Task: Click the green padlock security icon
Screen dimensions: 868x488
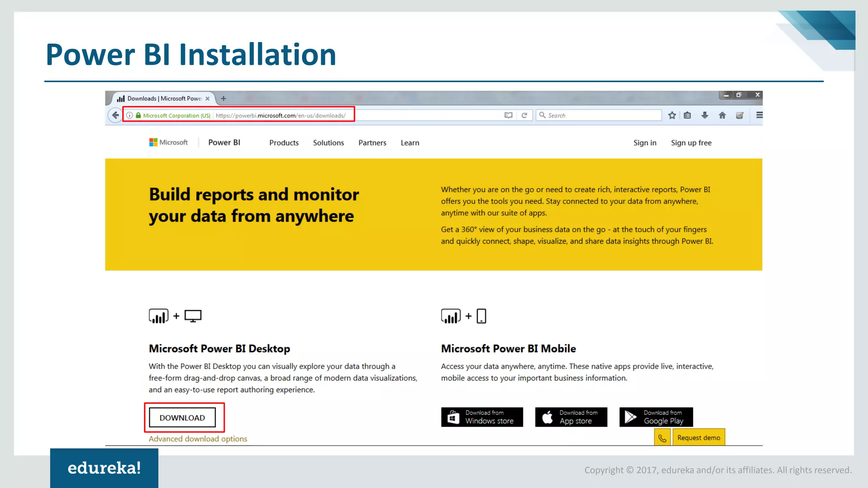Action: 138,115
